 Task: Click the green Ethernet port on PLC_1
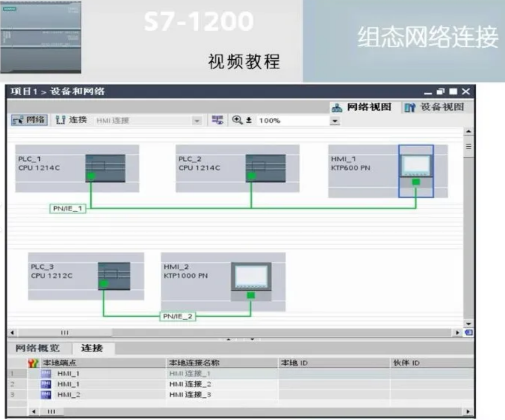(x=91, y=176)
